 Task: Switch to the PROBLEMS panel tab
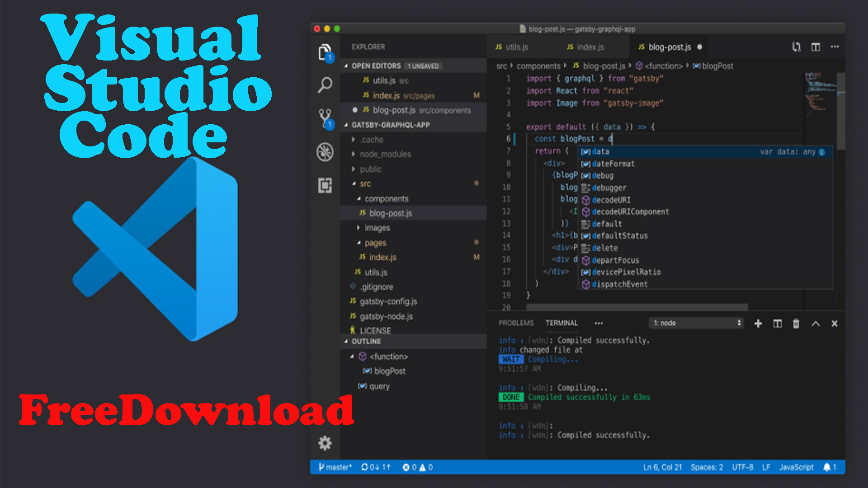[516, 323]
